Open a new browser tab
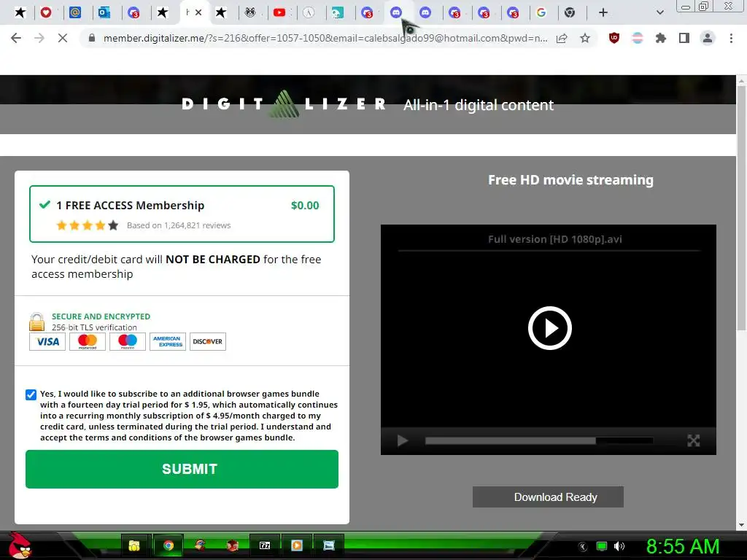 603,12
